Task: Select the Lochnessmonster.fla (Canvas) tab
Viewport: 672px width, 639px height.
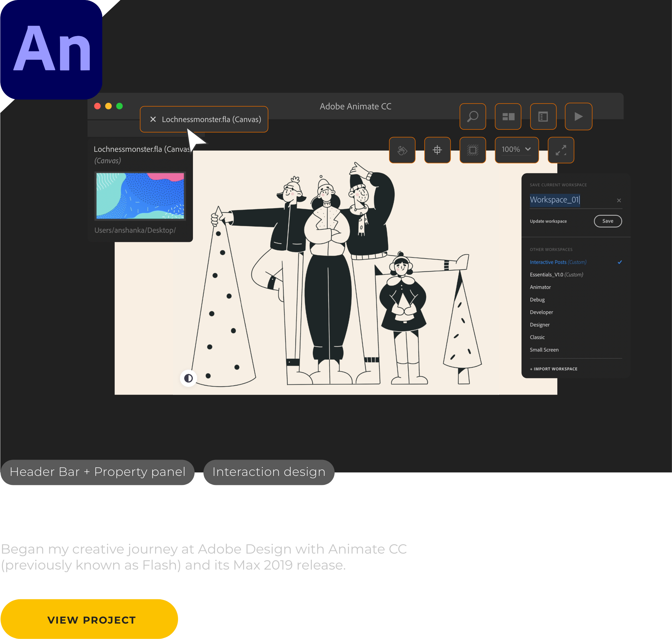Action: [x=211, y=119]
